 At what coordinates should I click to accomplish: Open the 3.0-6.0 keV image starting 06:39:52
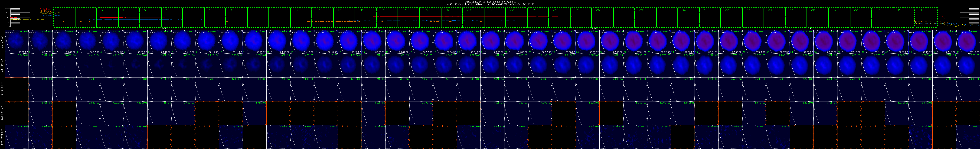tap(136, 42)
